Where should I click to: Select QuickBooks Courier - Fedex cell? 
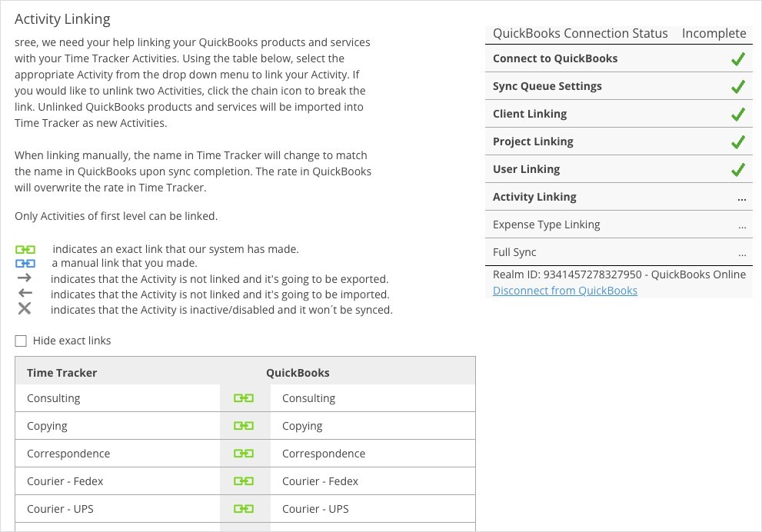[373, 481]
